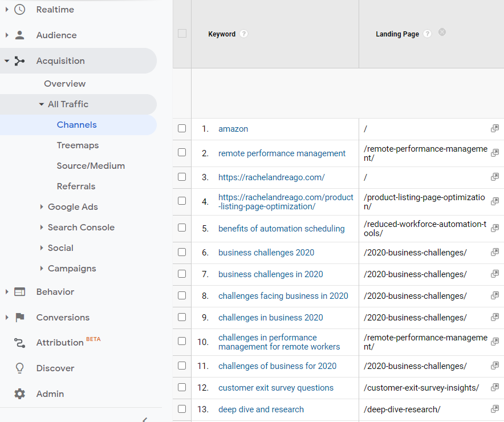Screen dimensions: 504x422
Task: Expand the Audience section arrow
Action: coord(7,35)
